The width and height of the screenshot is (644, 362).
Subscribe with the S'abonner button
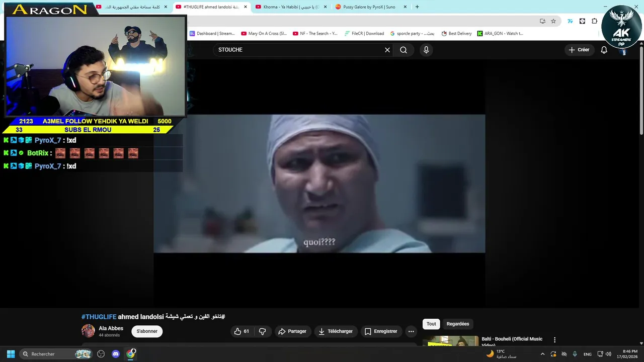(x=147, y=331)
